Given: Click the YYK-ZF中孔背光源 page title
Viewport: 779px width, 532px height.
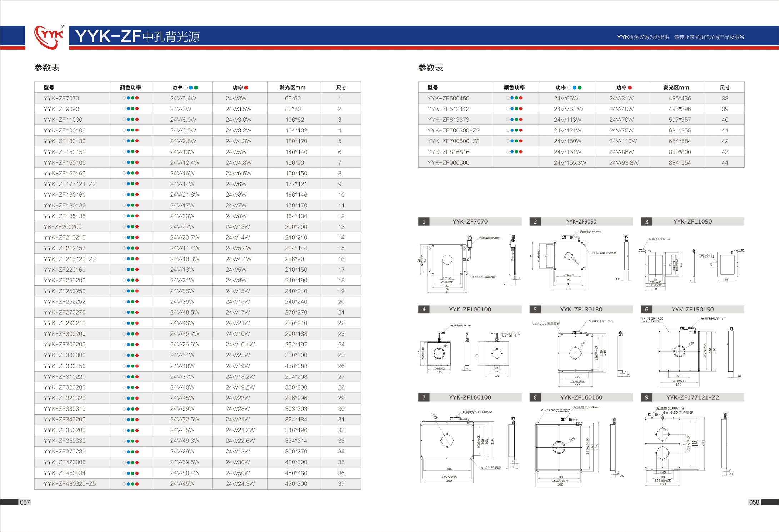Looking at the screenshot, I should (138, 36).
